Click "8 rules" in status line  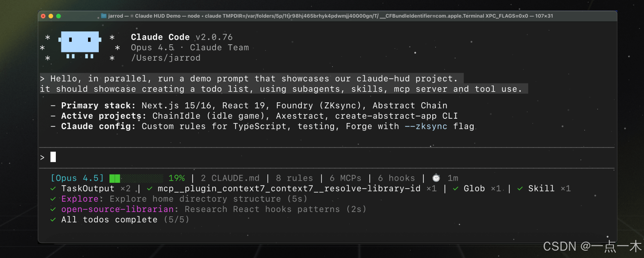(295, 178)
